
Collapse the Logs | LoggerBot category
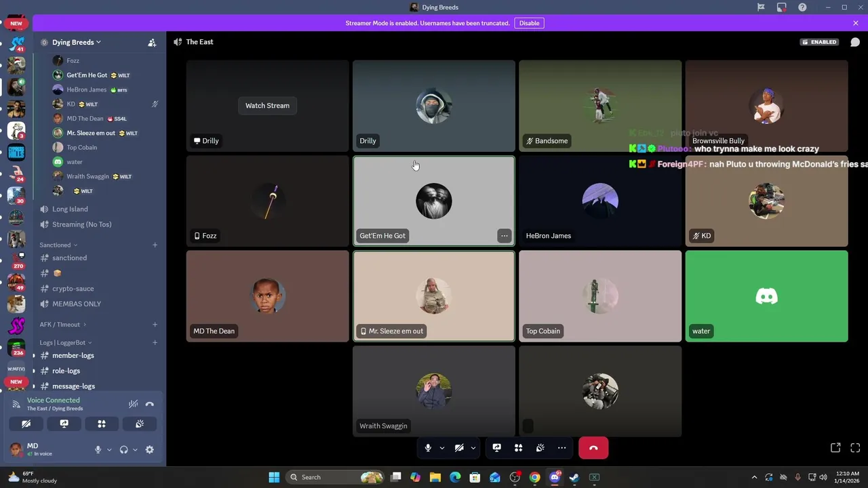65,343
